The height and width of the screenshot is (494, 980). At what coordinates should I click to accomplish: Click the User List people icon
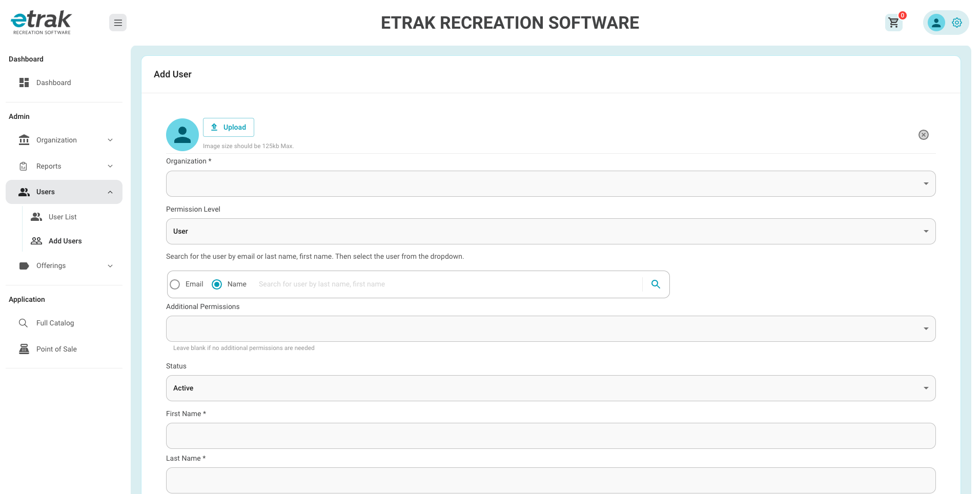pyautogui.click(x=36, y=217)
